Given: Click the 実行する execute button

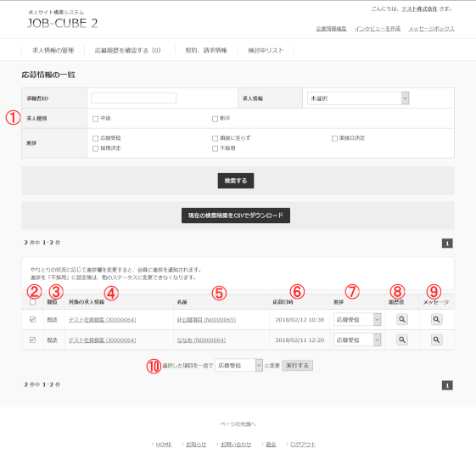Looking at the screenshot, I should [x=298, y=366].
